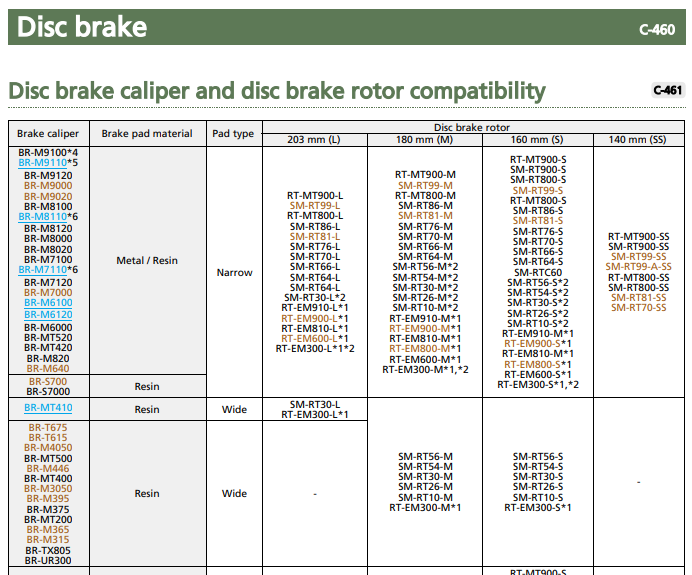Screen dimensions: 692x575
Task: Select RT-EM300-S*1,*2 rotor entry
Action: coord(538,384)
